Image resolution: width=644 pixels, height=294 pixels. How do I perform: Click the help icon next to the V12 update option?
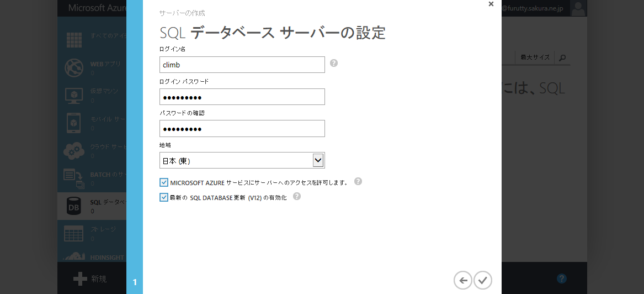[297, 196]
